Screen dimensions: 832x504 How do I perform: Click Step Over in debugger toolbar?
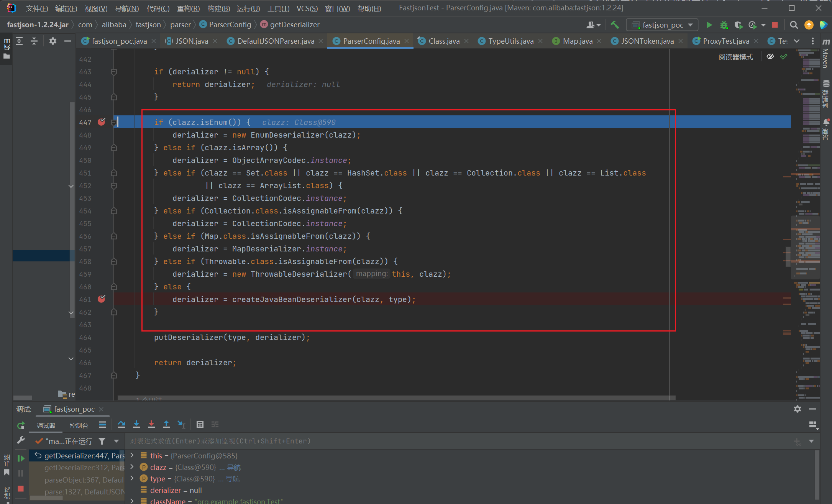tap(121, 424)
